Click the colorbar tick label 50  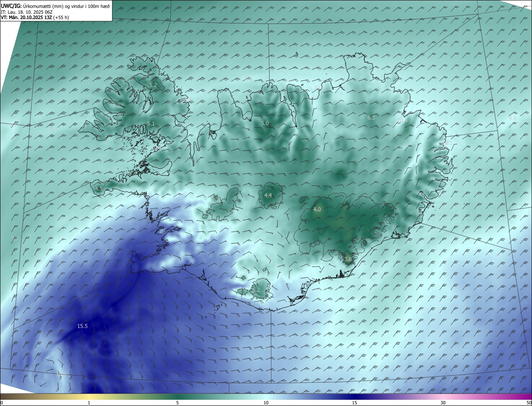click(529, 403)
